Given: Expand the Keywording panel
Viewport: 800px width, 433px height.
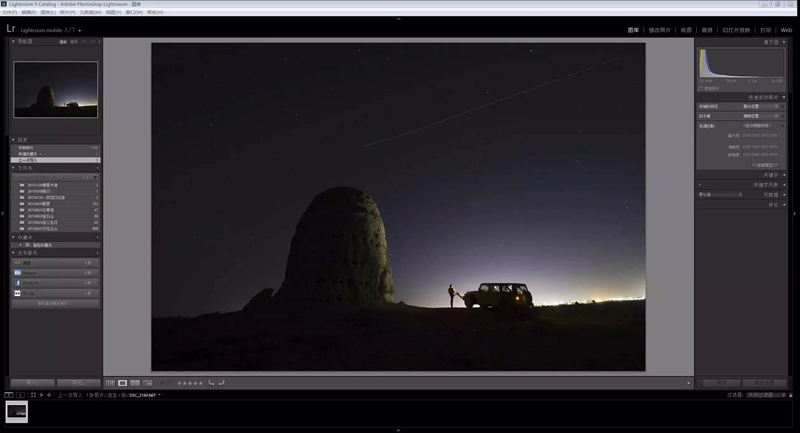Looking at the screenshot, I should (784, 175).
